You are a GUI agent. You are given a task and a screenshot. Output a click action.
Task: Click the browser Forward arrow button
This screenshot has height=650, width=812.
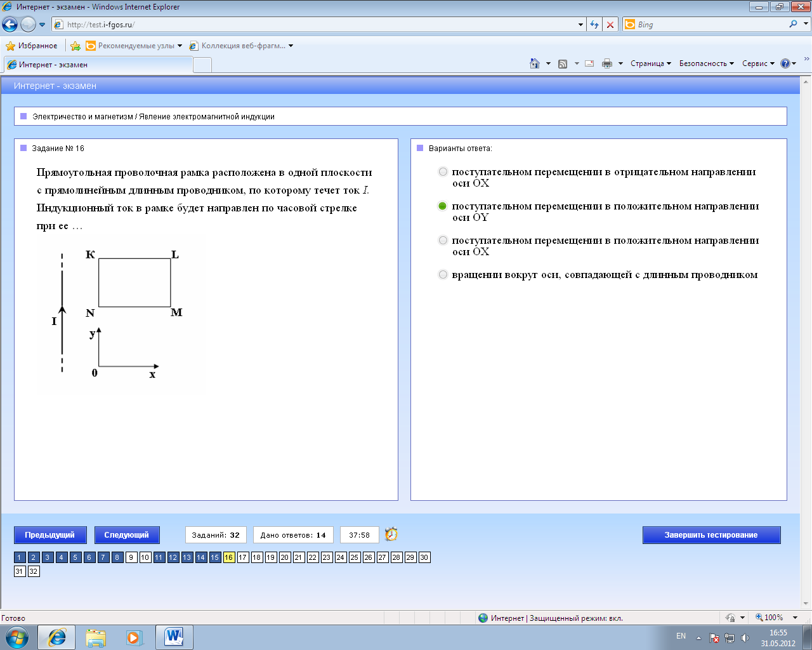28,25
